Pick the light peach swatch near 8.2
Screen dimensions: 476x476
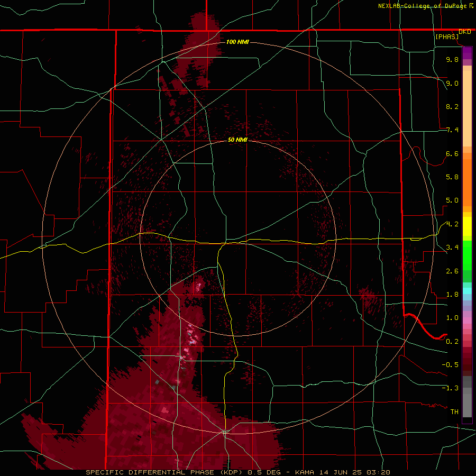point(467,108)
